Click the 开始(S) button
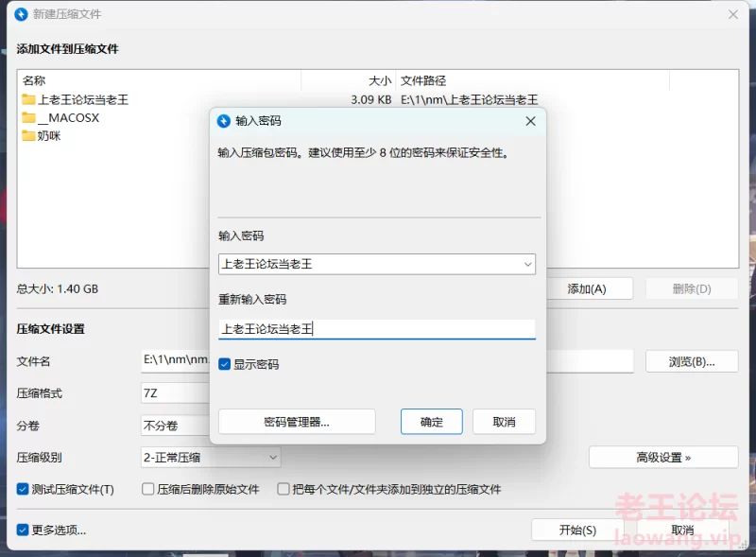Image resolution: width=756 pixels, height=557 pixels. pos(577,530)
